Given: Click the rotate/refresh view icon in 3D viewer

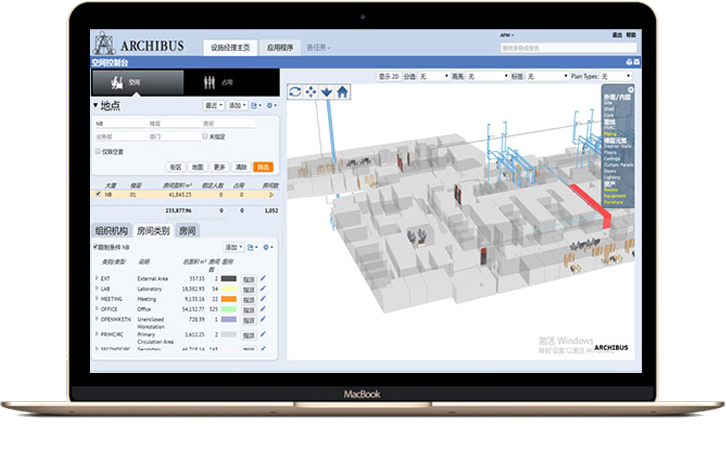Looking at the screenshot, I should (295, 92).
